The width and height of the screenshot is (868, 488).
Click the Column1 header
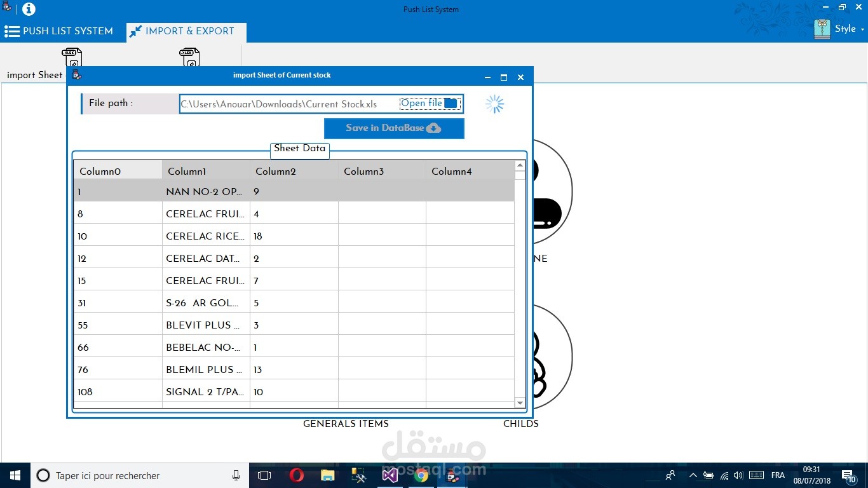207,172
